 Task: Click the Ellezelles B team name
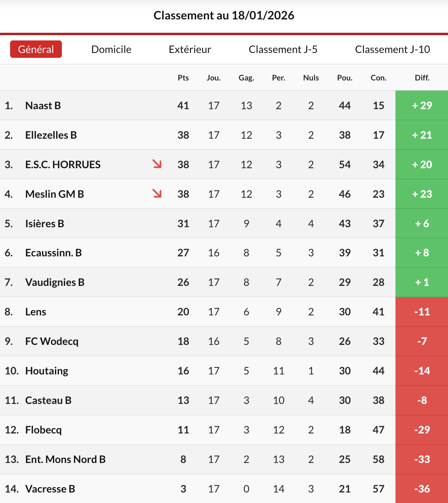[x=51, y=135]
